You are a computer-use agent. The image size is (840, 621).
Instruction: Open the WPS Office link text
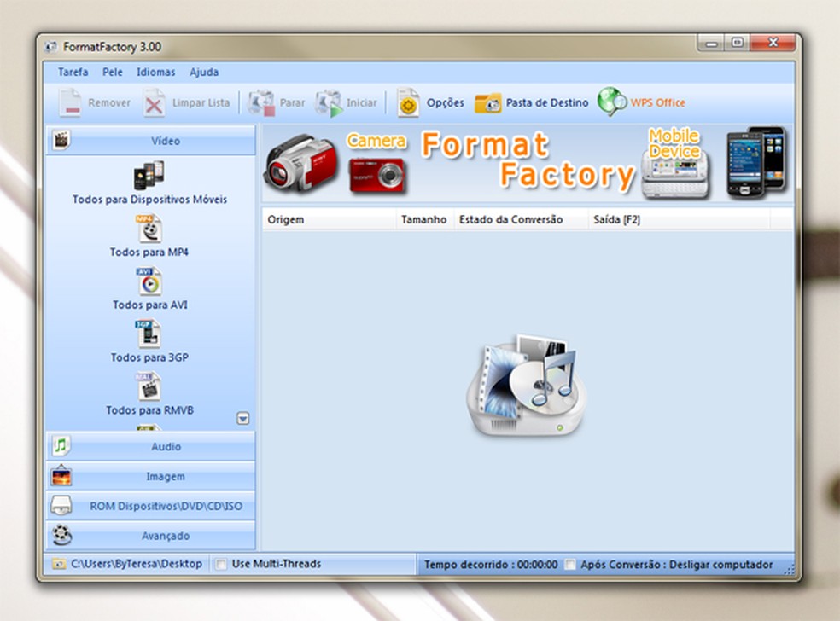point(658,102)
